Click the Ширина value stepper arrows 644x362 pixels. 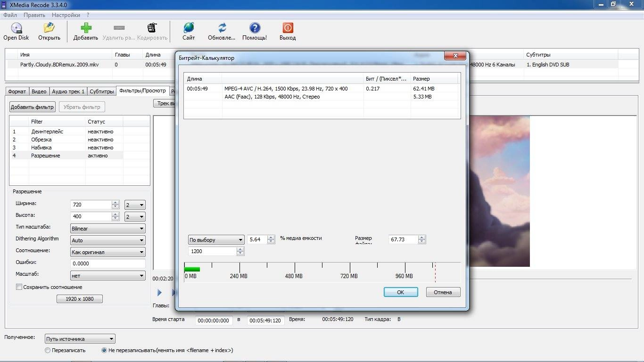coord(116,205)
